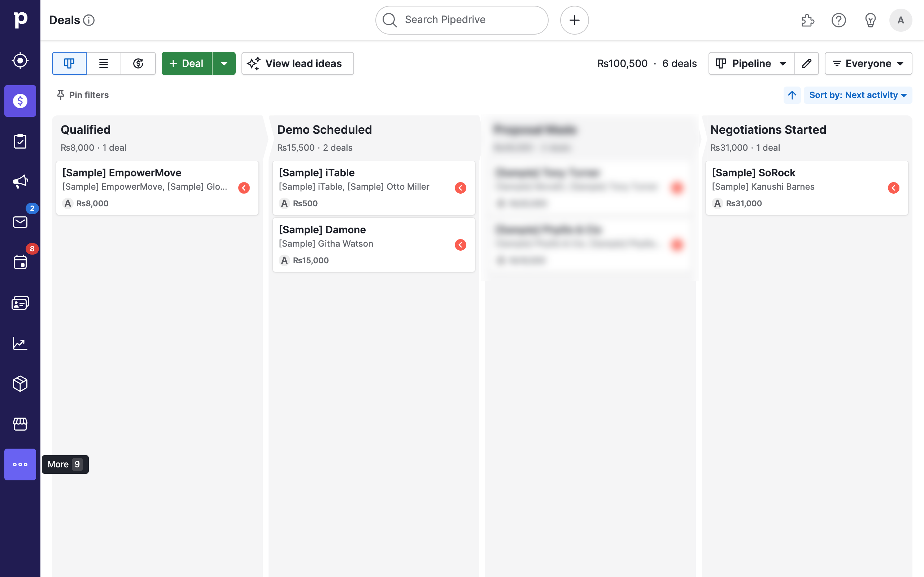The image size is (924, 577).
Task: Open the Everyone filter dropdown
Action: [x=868, y=63]
